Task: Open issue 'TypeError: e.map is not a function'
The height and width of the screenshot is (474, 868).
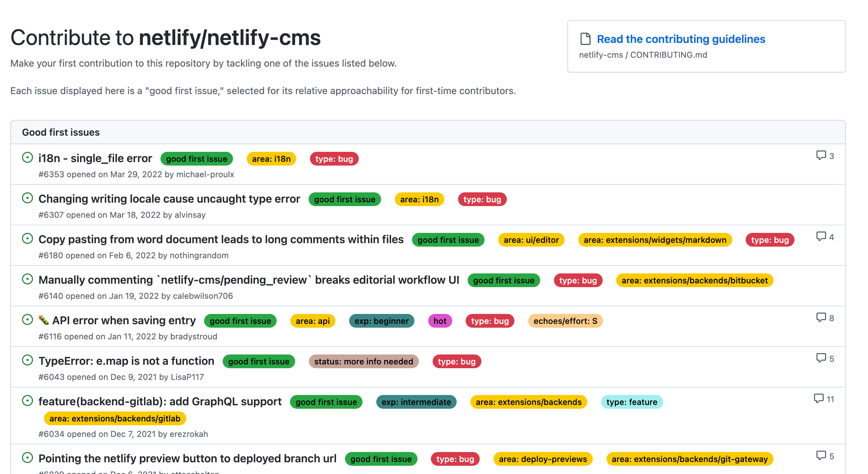Action: [126, 361]
